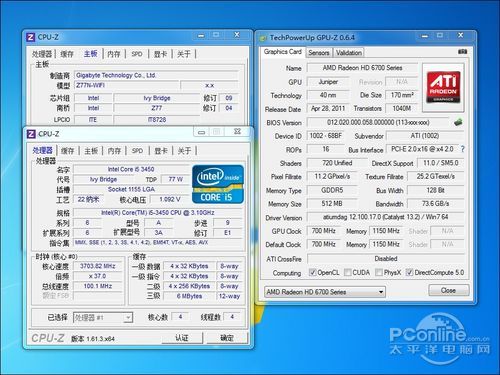Close the GPU-Z window
The height and width of the screenshot is (375, 500).
(x=461, y=35)
